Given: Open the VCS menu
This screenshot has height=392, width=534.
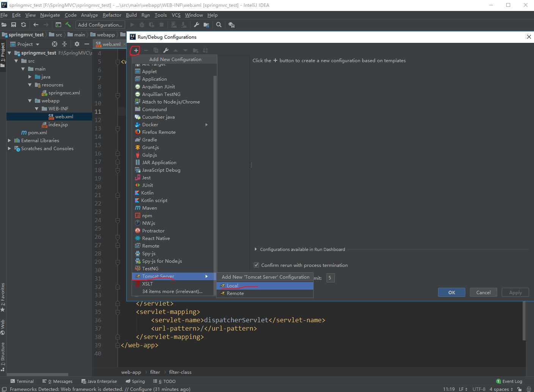Looking at the screenshot, I should coord(176,15).
